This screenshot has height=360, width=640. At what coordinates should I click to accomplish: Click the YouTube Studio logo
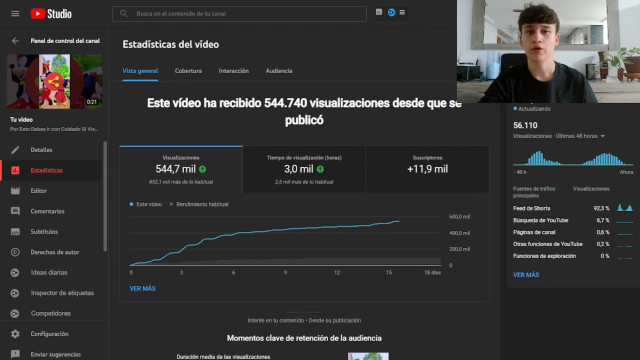click(x=51, y=14)
